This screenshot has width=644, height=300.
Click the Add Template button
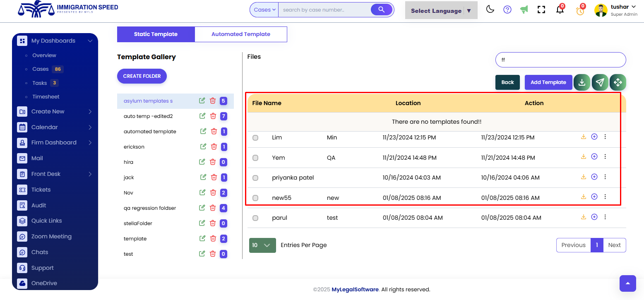[x=548, y=82]
